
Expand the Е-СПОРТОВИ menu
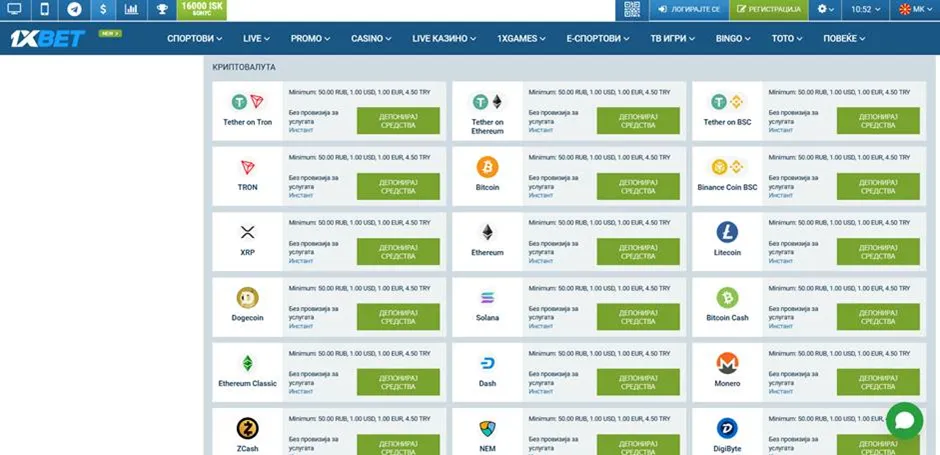(598, 38)
